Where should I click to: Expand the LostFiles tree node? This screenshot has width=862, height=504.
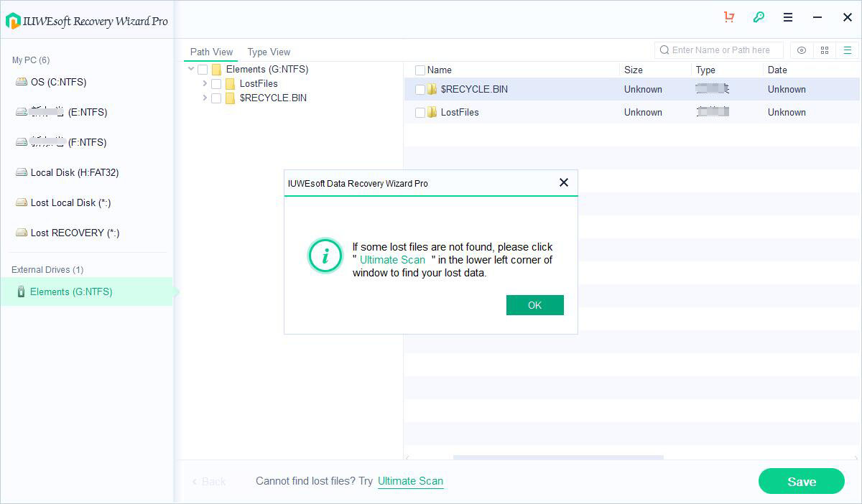[x=205, y=84]
